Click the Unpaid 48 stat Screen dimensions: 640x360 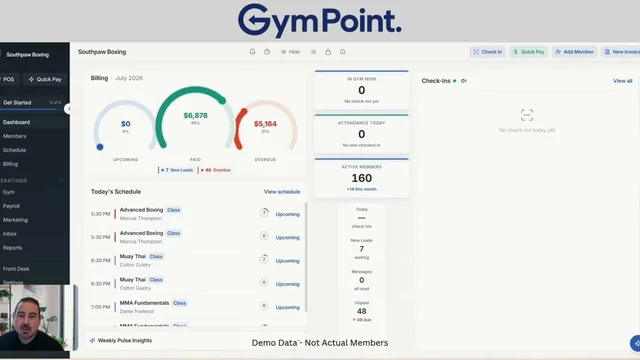pyautogui.click(x=362, y=311)
